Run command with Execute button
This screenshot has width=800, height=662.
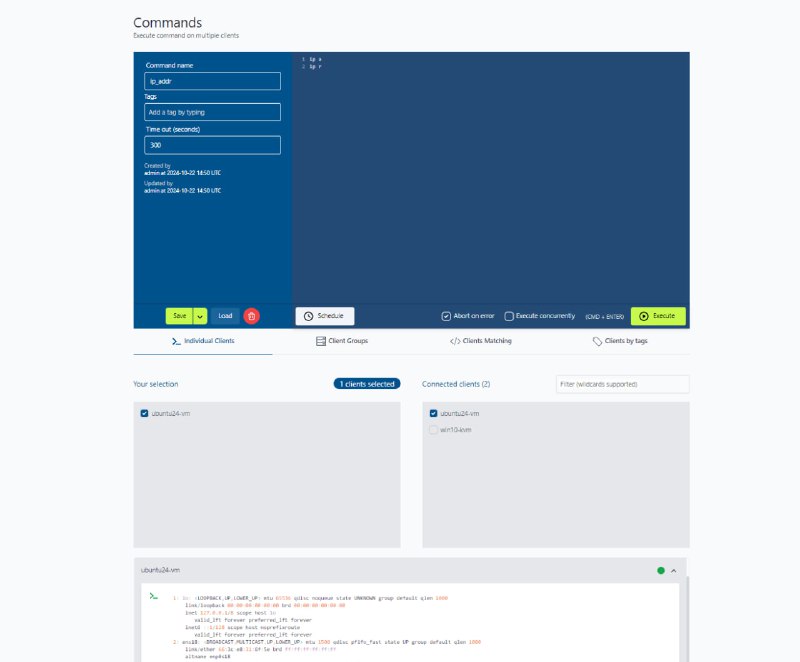click(658, 316)
